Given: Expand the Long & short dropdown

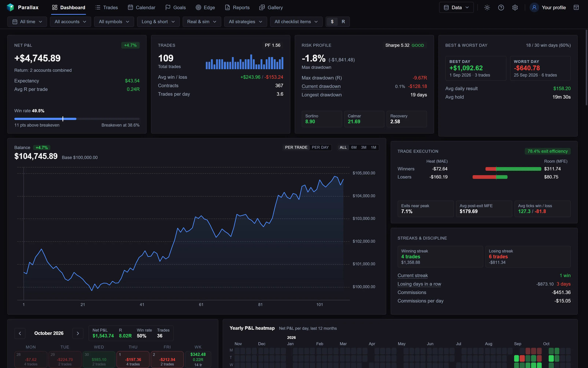Looking at the screenshot, I should pyautogui.click(x=158, y=22).
